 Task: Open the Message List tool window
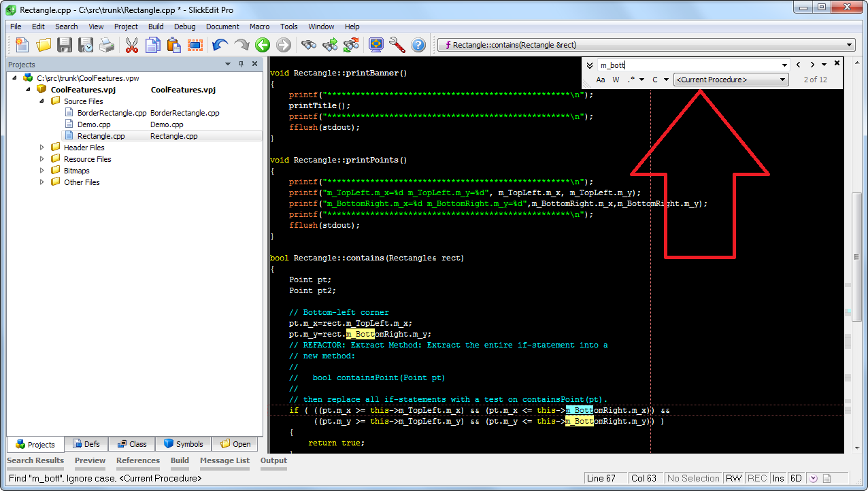[224, 460]
